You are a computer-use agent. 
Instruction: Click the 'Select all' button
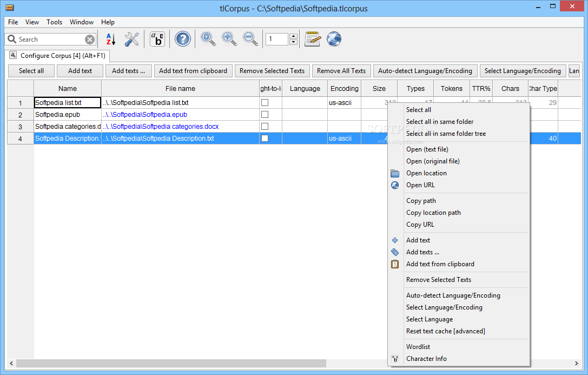pos(31,71)
